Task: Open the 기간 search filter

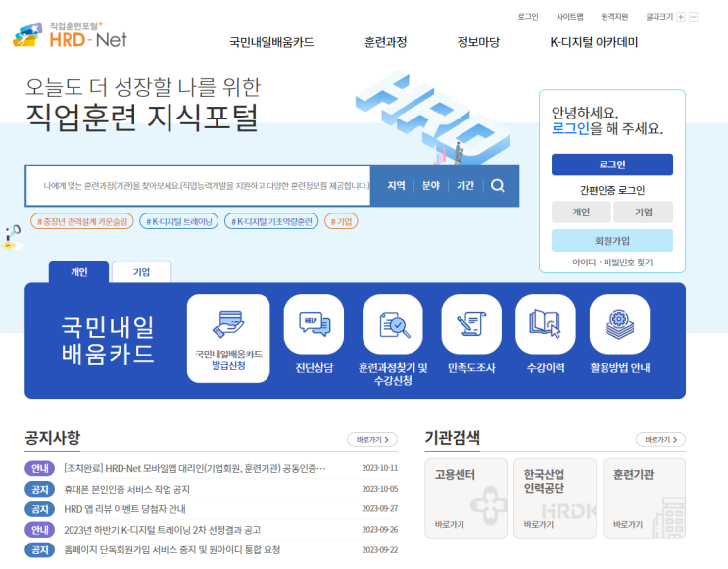Action: pos(465,186)
